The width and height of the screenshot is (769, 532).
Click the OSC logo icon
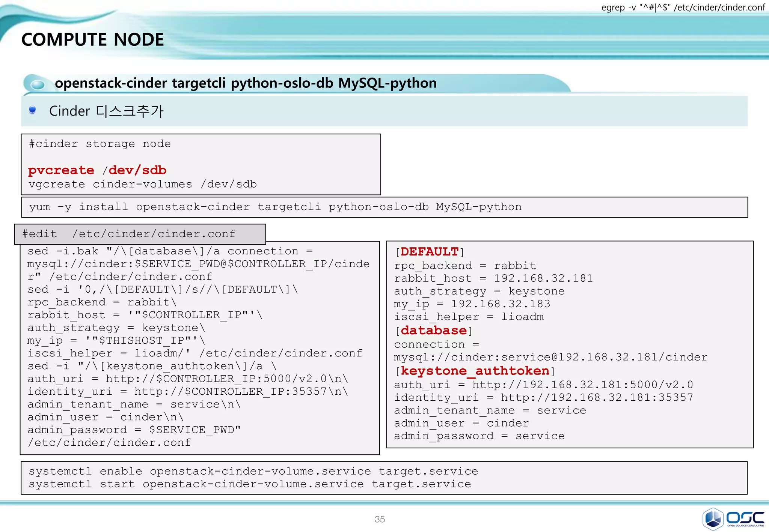tap(712, 518)
